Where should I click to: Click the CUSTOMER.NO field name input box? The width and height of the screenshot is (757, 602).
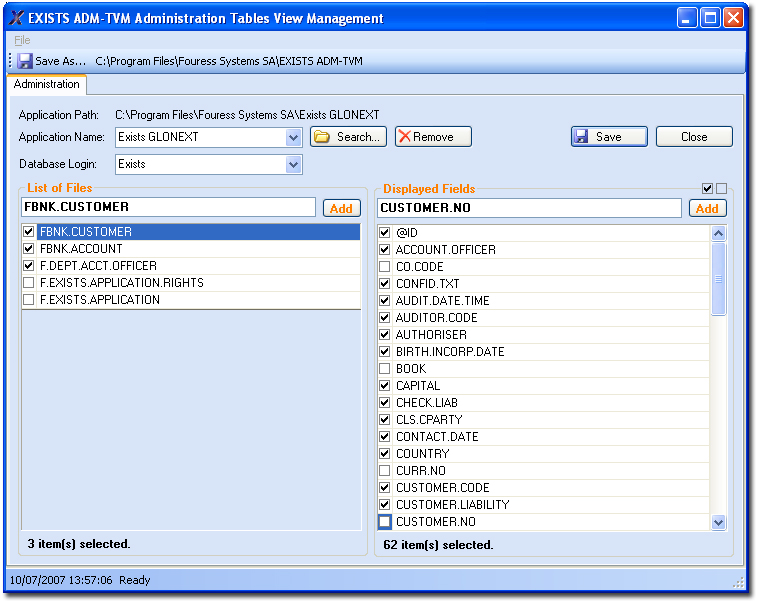pos(529,208)
